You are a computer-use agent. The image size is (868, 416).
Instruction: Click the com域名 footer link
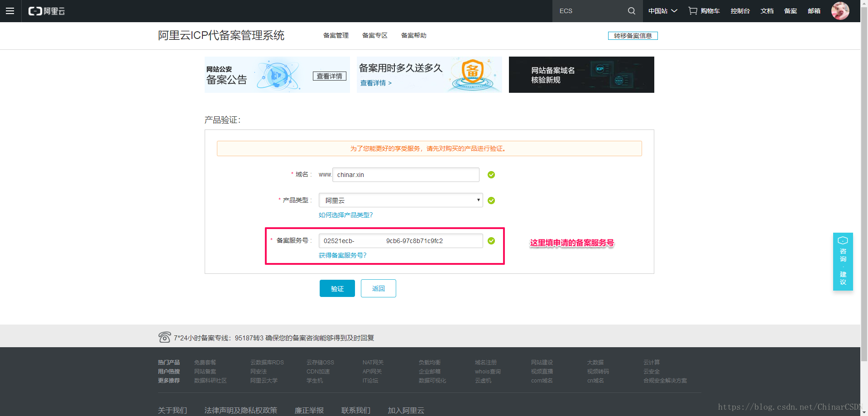coord(542,380)
